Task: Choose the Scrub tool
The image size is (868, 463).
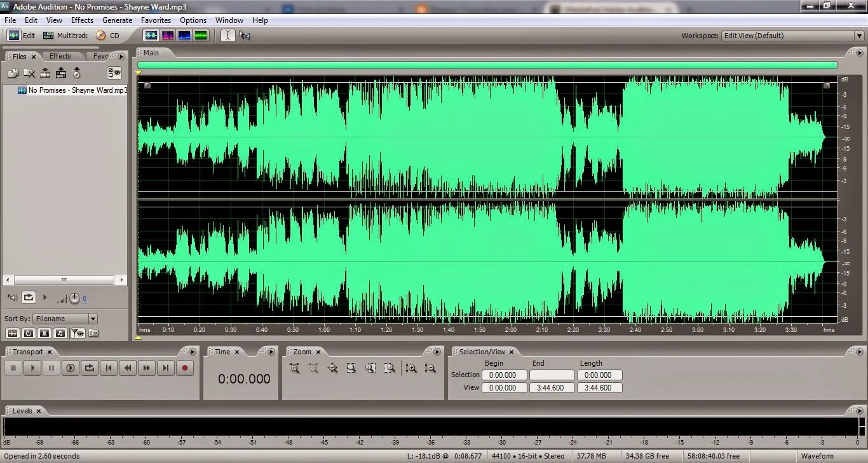Action: click(245, 36)
